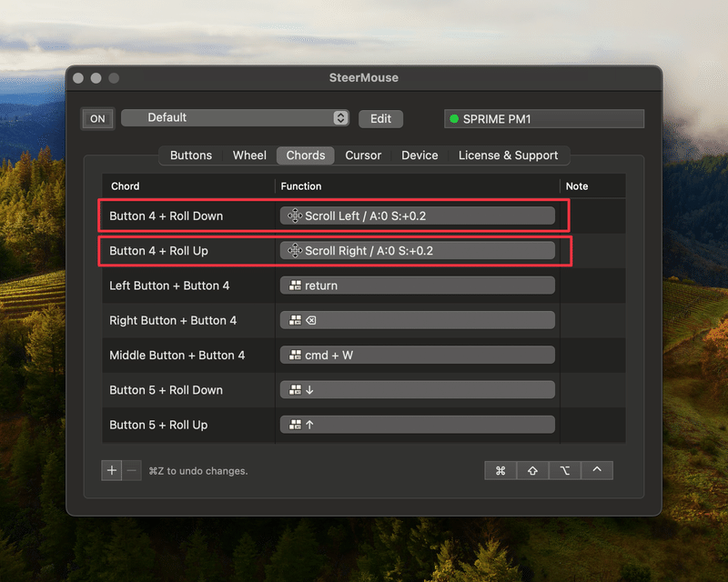The image size is (728, 582).
Task: Click the delete key symbol in Right Button row
Action: (x=311, y=320)
